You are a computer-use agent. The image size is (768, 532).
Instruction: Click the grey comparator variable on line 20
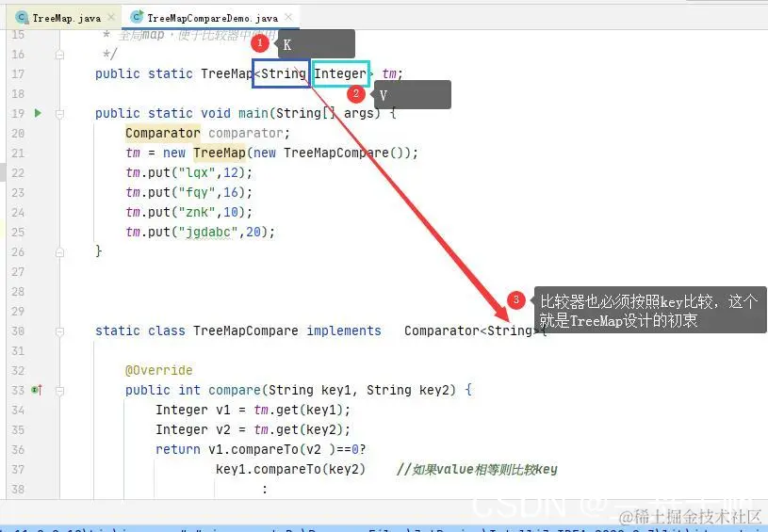[245, 133]
